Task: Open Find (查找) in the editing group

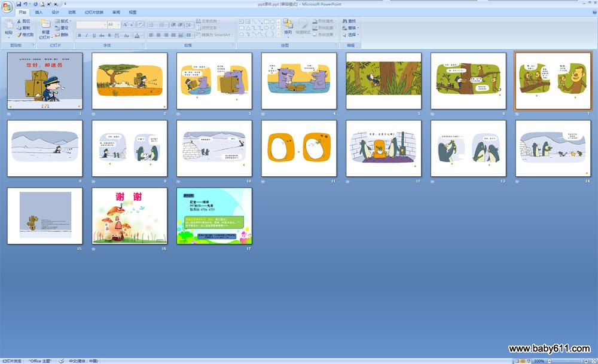Action: (x=349, y=22)
